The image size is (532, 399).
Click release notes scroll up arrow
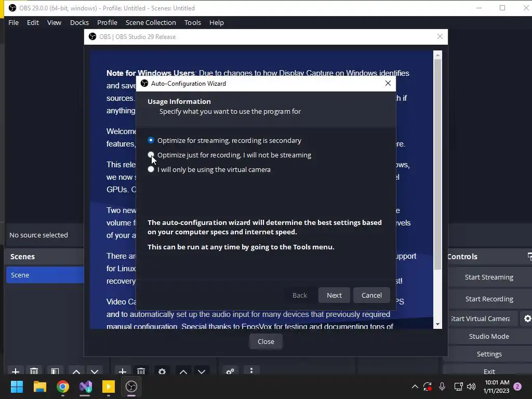pos(437,55)
